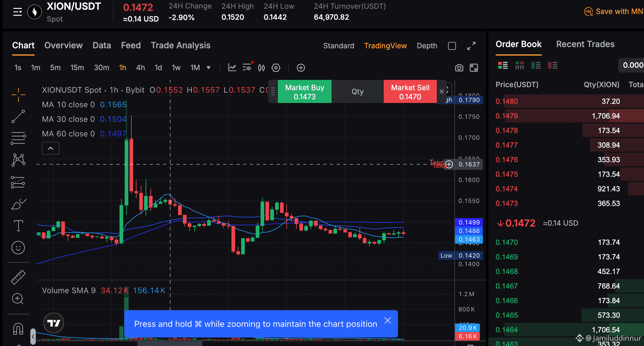Open the horizontal lines drawing tool
Image resolution: width=644 pixels, height=346 pixels.
point(18,138)
